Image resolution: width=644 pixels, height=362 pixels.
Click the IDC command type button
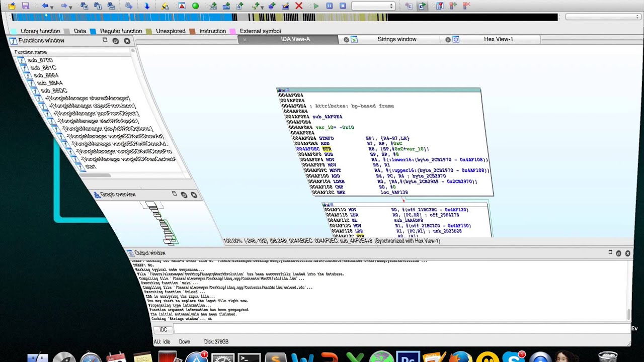(163, 330)
